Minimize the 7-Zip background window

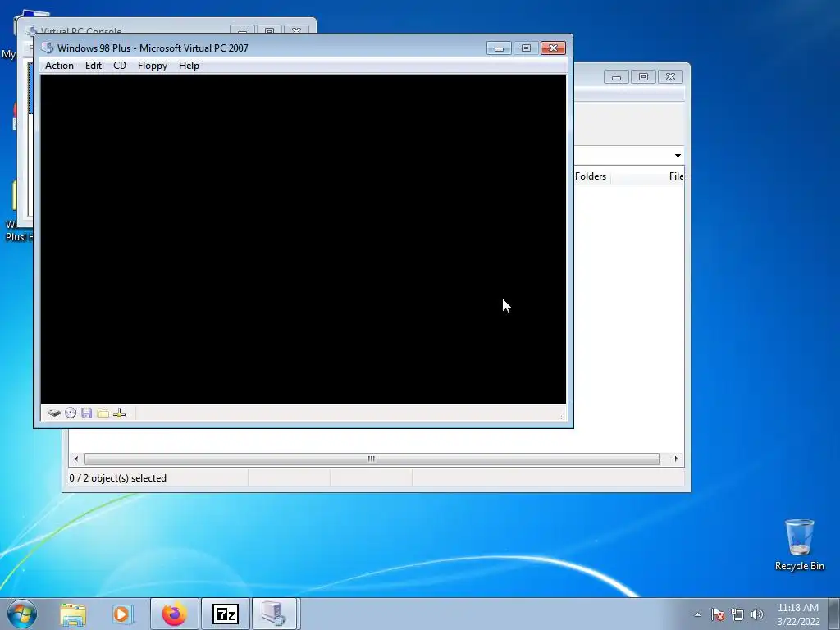[x=616, y=77]
